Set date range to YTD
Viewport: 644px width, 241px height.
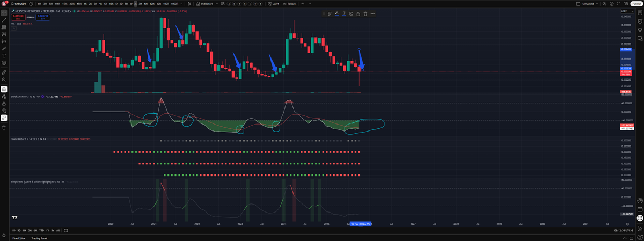pos(41,230)
